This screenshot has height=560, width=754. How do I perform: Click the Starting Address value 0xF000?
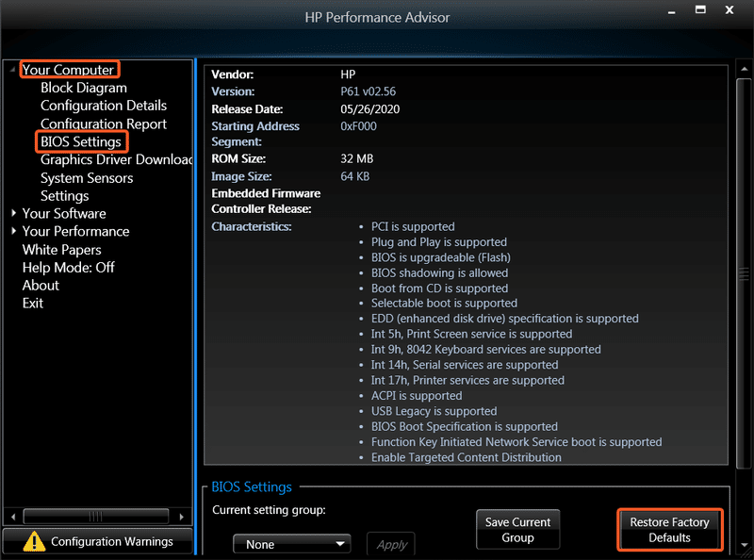click(x=358, y=126)
